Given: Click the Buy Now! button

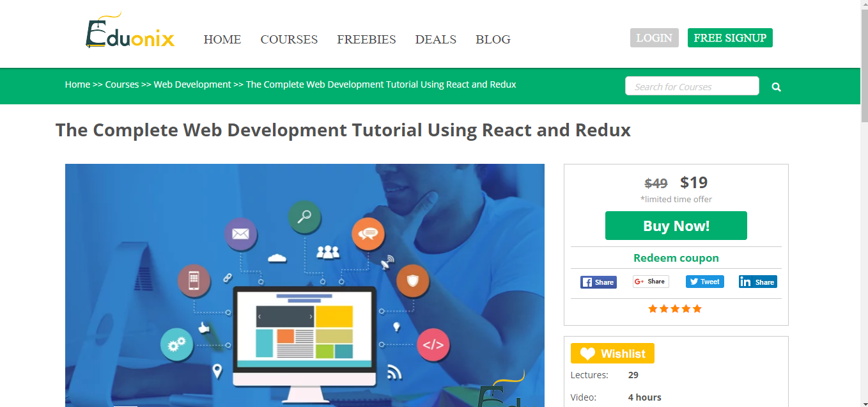Looking at the screenshot, I should [676, 226].
